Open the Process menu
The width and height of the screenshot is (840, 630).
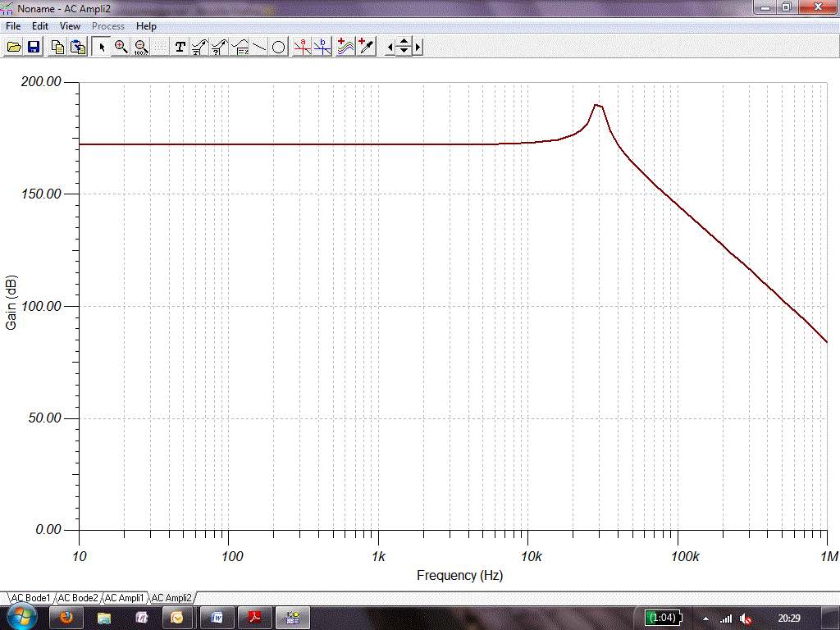click(107, 25)
